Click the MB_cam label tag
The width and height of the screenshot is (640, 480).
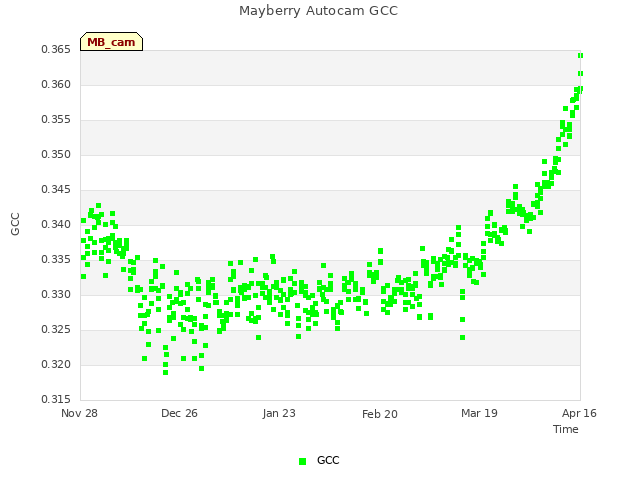[x=111, y=42]
